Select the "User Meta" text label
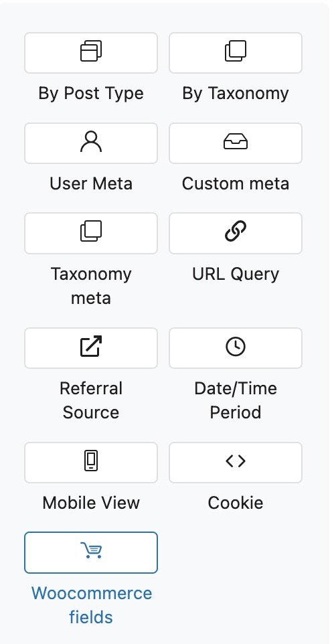 (x=91, y=183)
